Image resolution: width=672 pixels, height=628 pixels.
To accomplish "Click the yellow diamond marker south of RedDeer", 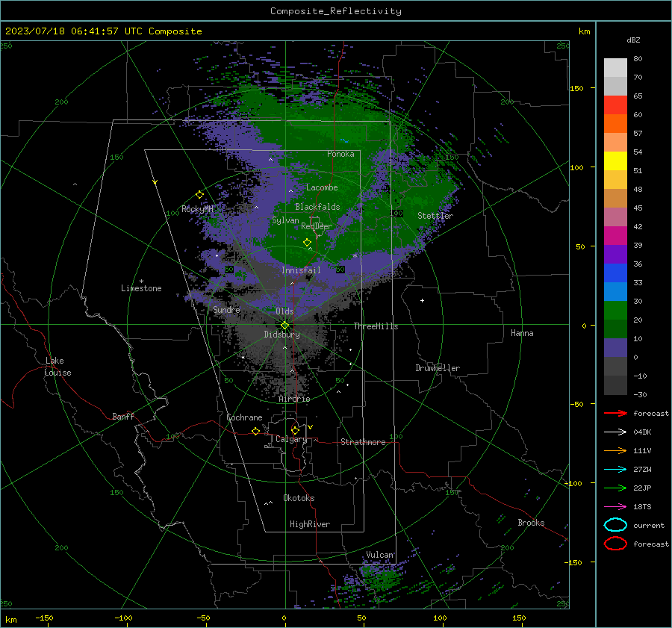I will 307,243.
